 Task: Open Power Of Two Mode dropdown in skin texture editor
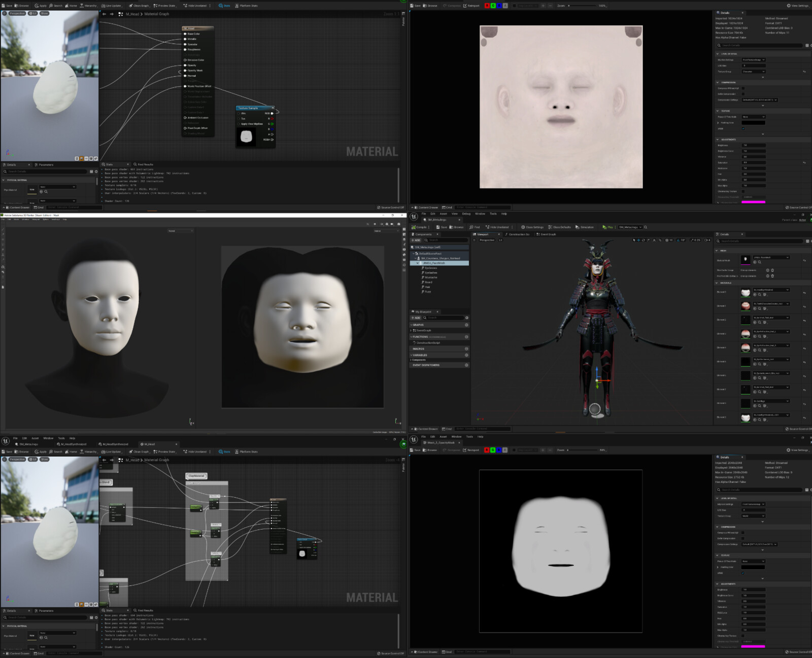click(753, 117)
